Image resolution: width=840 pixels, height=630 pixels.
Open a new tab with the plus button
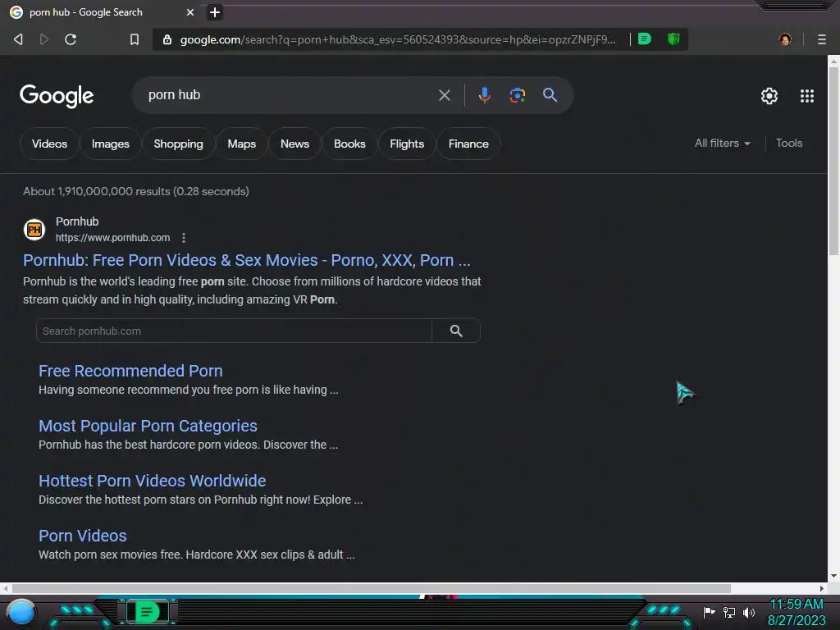click(215, 12)
